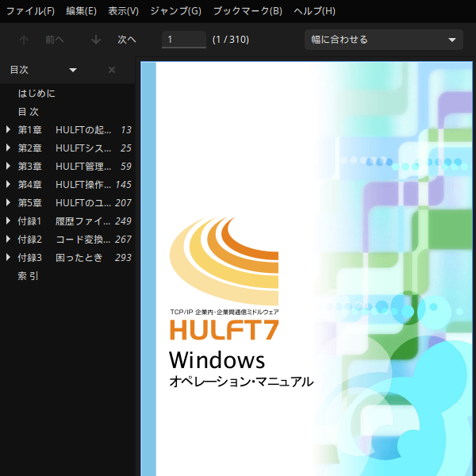Click the Windows title on cover page
The width and height of the screenshot is (476, 476).
tap(217, 360)
